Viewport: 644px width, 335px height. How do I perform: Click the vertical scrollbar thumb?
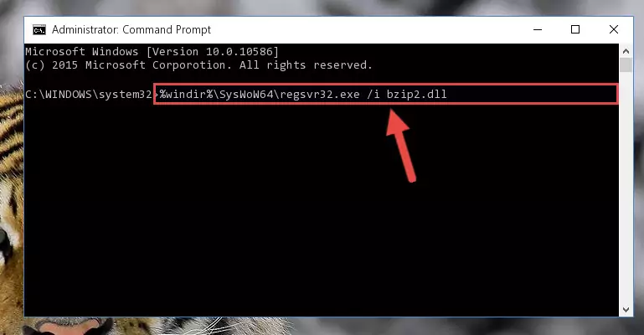[x=626, y=65]
